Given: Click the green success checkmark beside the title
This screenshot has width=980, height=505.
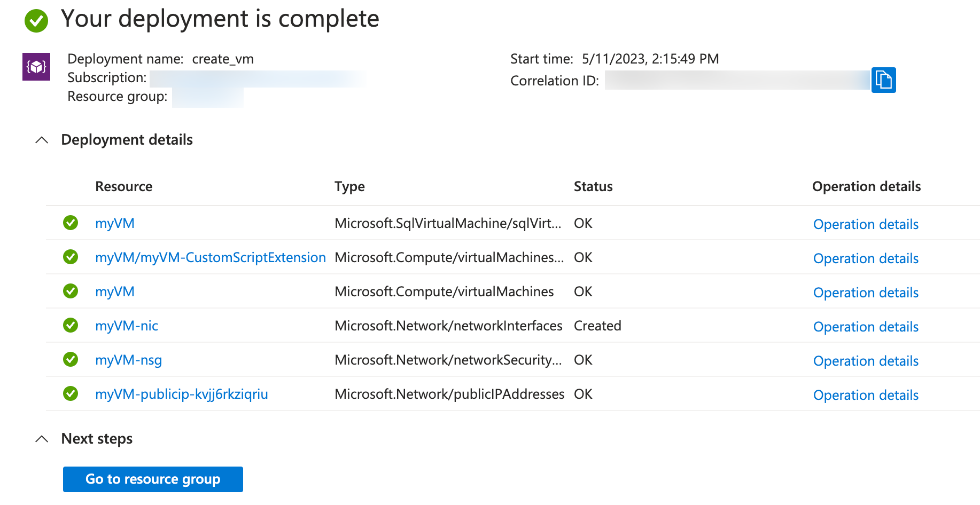Looking at the screenshot, I should [36, 21].
